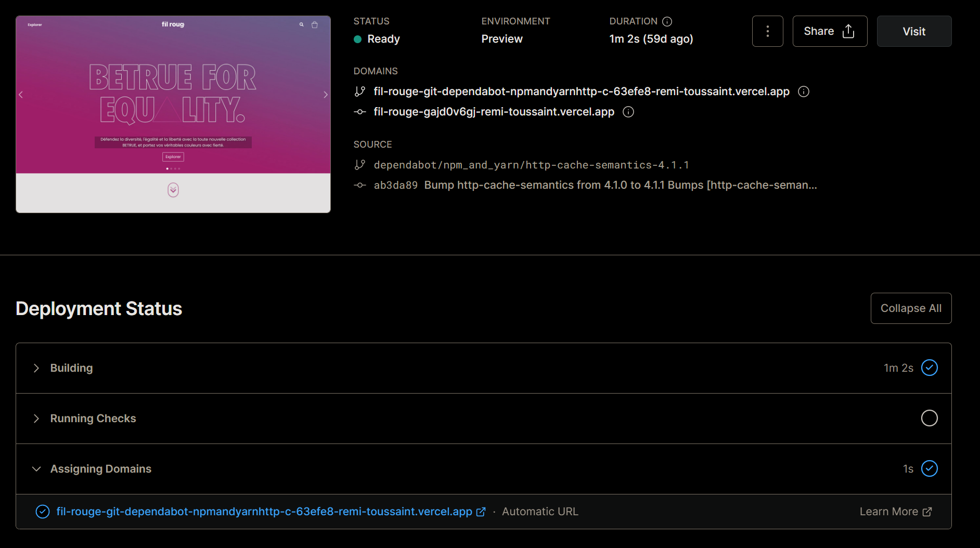Open the dependabot/npm_and_yarn source branch link

click(x=532, y=165)
